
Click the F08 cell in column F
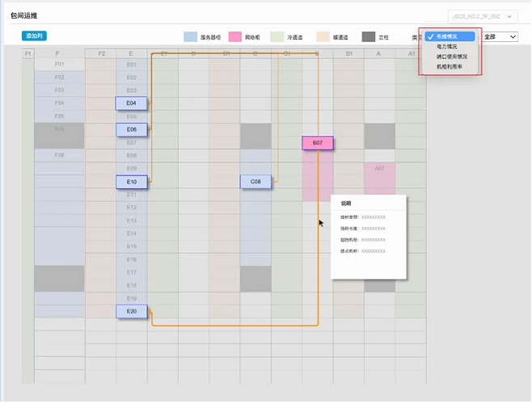click(x=59, y=155)
